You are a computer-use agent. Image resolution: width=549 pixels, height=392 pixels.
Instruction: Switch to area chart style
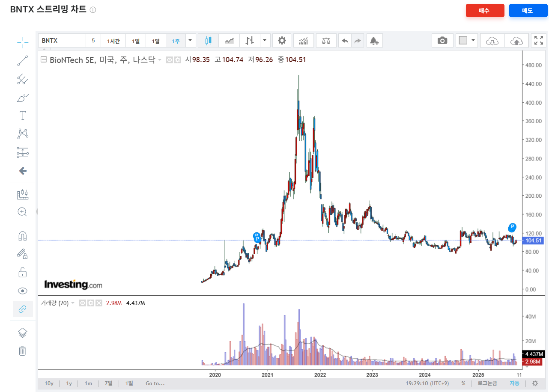pyautogui.click(x=230, y=41)
